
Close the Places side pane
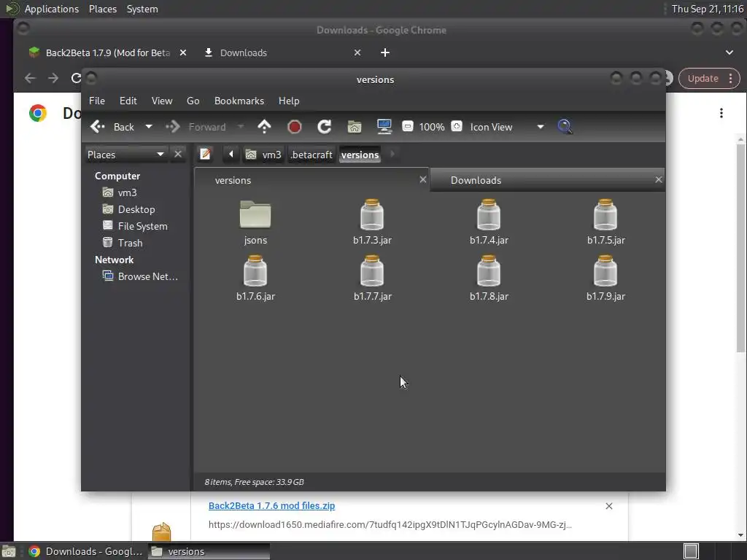pyautogui.click(x=178, y=155)
